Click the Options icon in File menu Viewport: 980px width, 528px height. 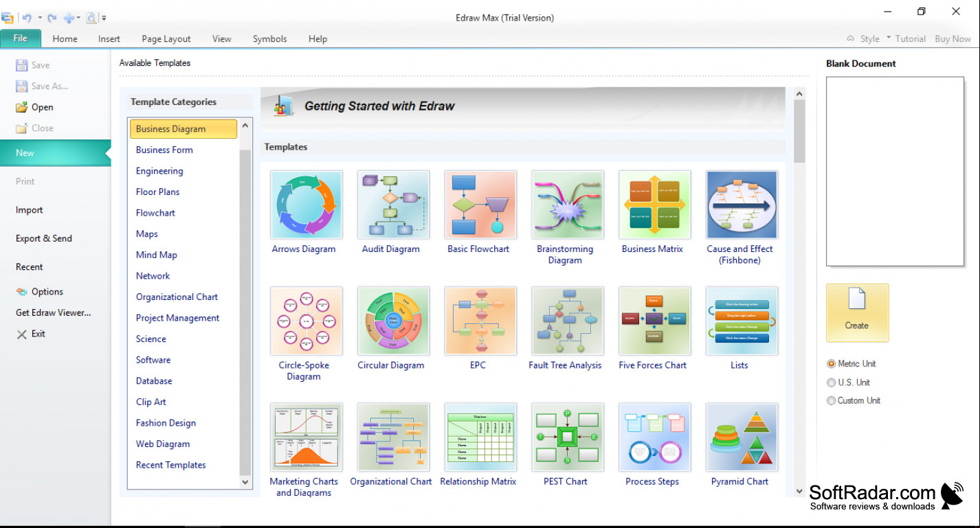[x=22, y=292]
